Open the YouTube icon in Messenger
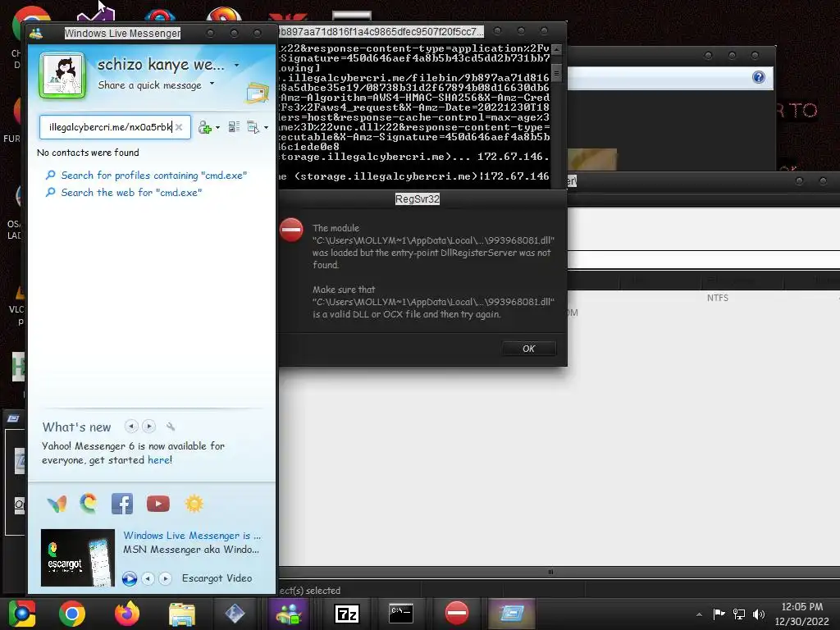 tap(158, 504)
